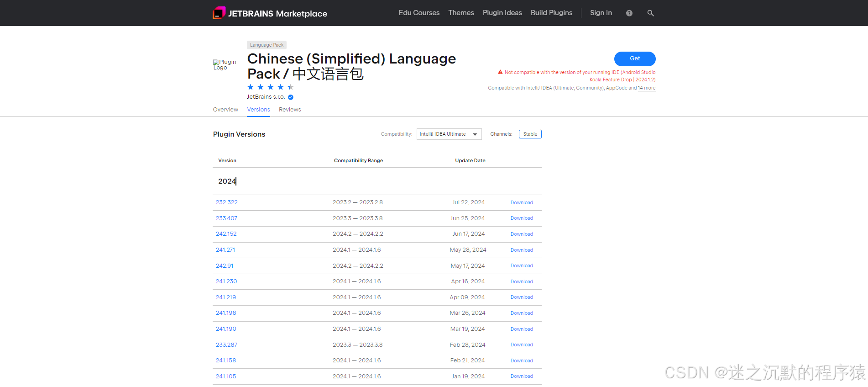Click the search magnifier icon
Viewport: 868px width, 387px height.
point(650,13)
